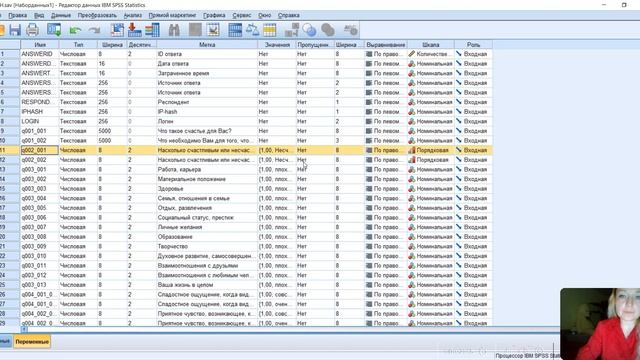
Task: Click the Имя column header
Action: coord(40,44)
